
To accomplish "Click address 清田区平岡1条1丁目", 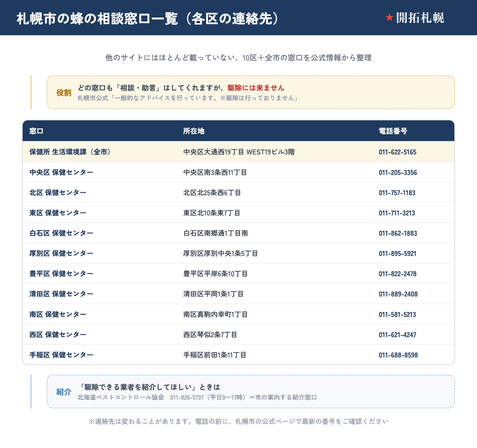I will tap(213, 294).
